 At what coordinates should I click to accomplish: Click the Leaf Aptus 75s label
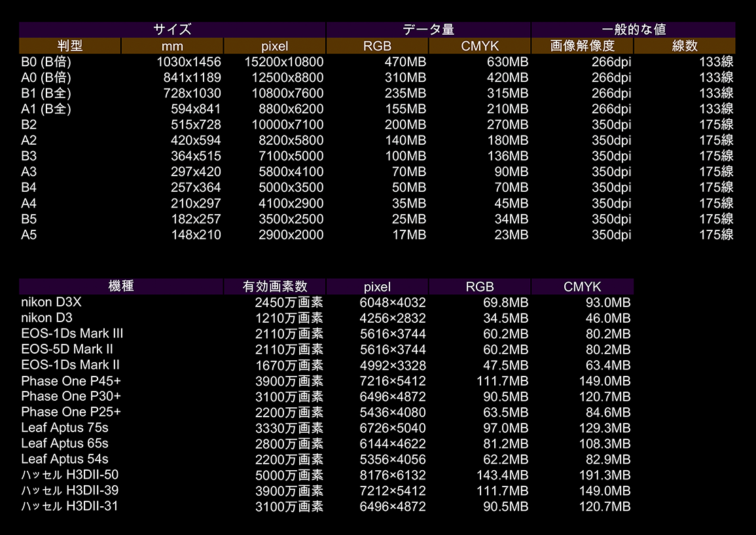coord(65,428)
